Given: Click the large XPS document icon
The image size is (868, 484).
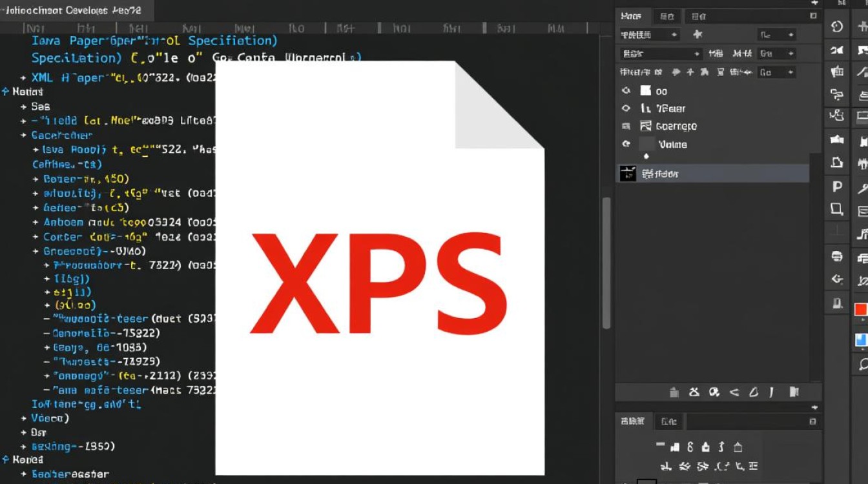Looking at the screenshot, I should (379, 271).
